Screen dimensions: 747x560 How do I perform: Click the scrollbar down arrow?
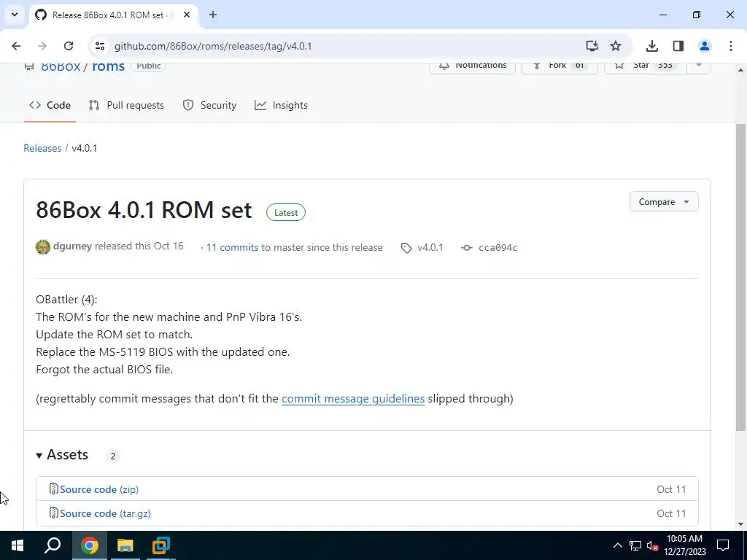(x=740, y=524)
